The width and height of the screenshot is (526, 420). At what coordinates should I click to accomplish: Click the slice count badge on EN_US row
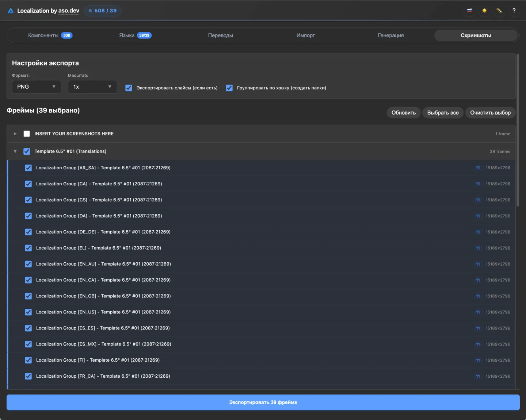point(478,312)
